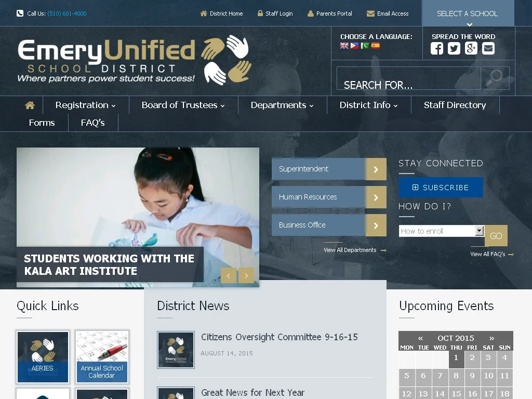This screenshot has width=532, height=399.
Task: Show previous slide in the image slider
Action: (229, 275)
